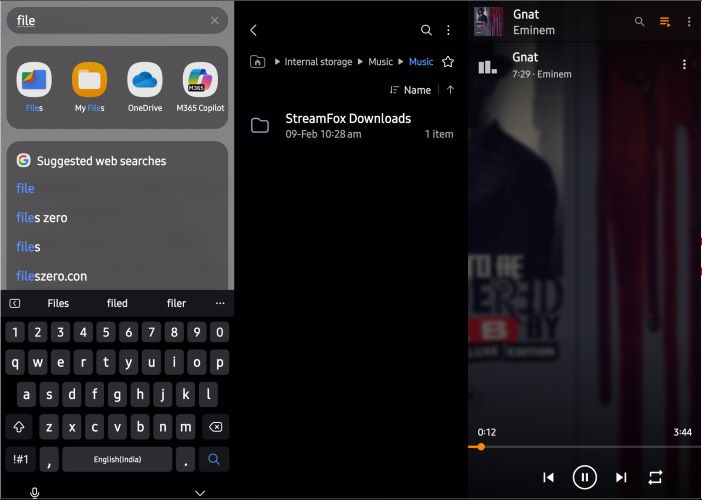The width and height of the screenshot is (702, 500).
Task: Choose the 'filed' keyboard word suggestion
Action: 117,303
